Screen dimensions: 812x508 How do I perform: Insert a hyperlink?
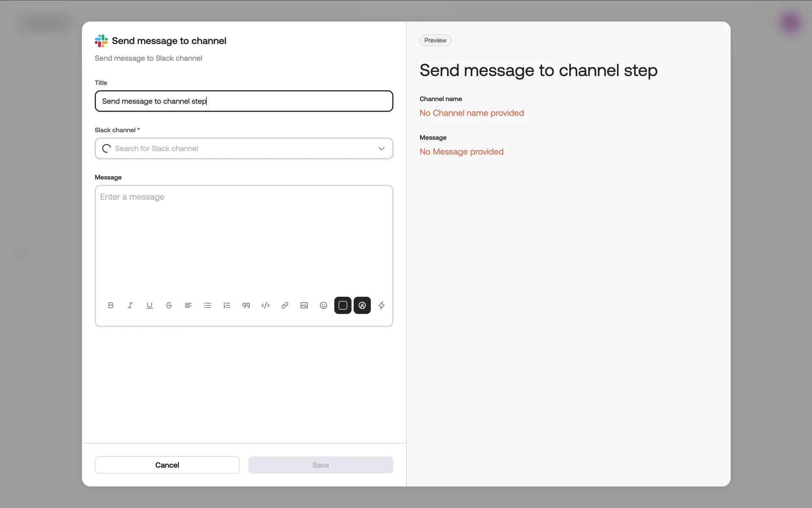285,305
